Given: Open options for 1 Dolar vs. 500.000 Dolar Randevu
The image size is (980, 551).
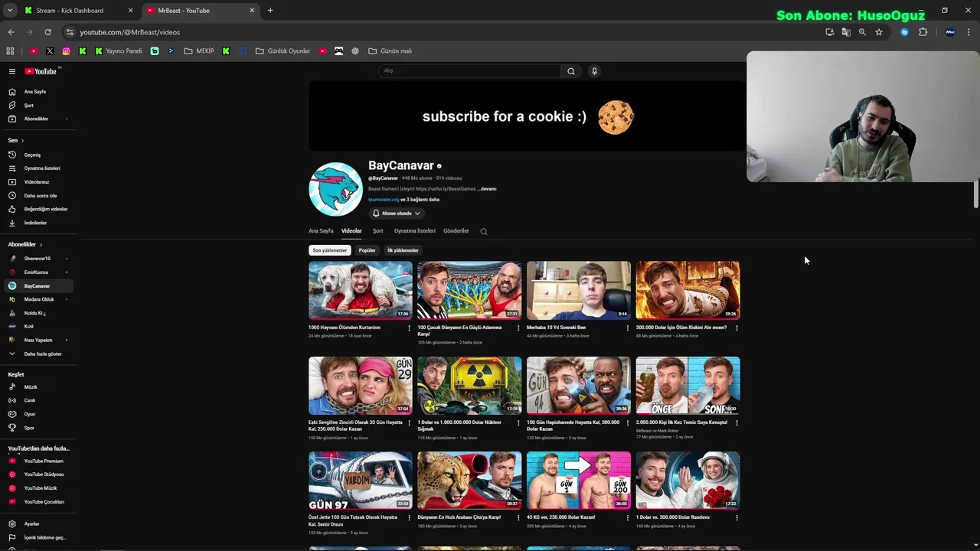Looking at the screenshot, I should coord(737,517).
